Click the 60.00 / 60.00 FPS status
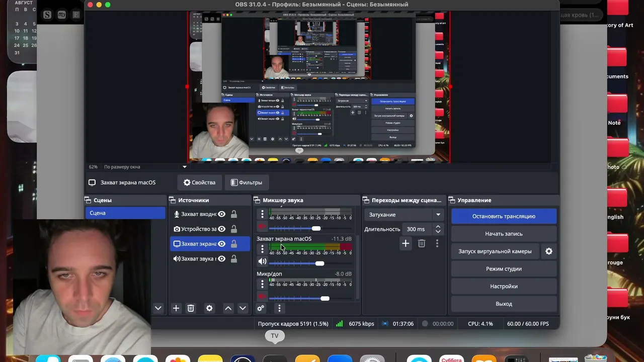 coord(528,324)
